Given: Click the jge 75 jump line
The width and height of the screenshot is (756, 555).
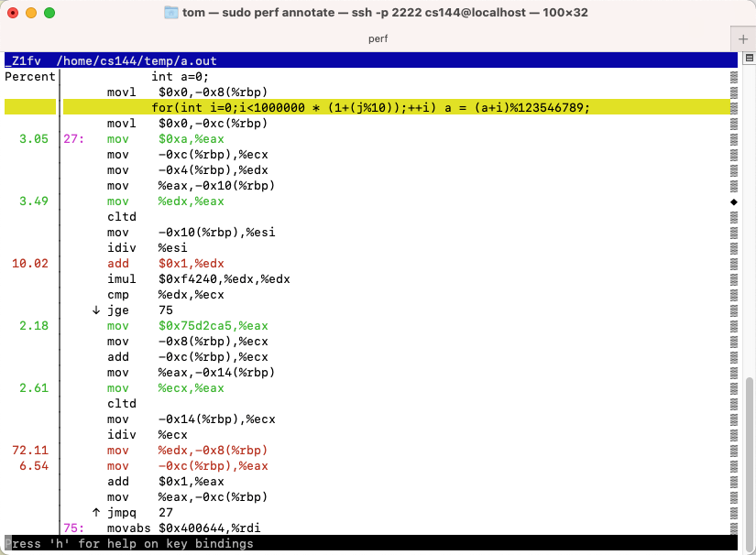Looking at the screenshot, I should pos(140,310).
